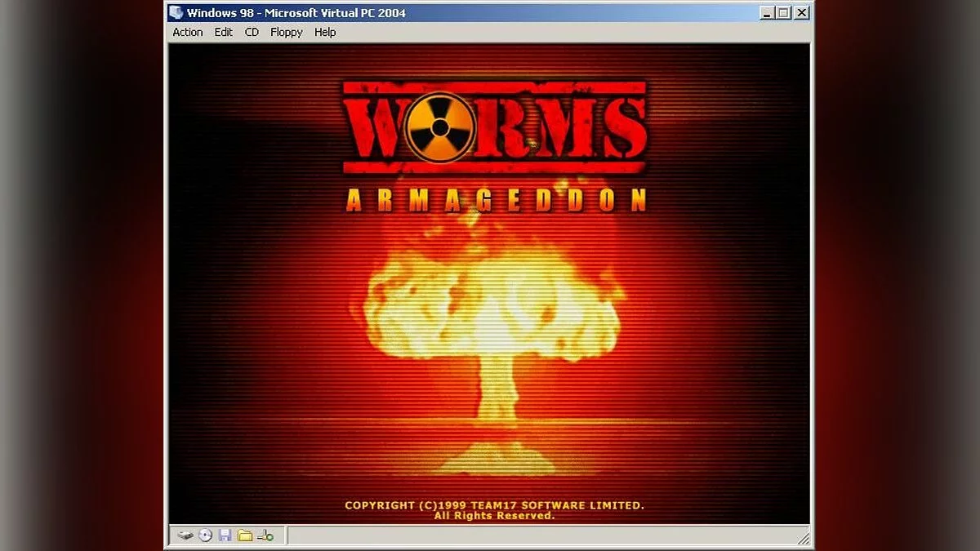Click the Virtual PC title bar icon
Viewport: 980px width, 551px height.
(176, 12)
